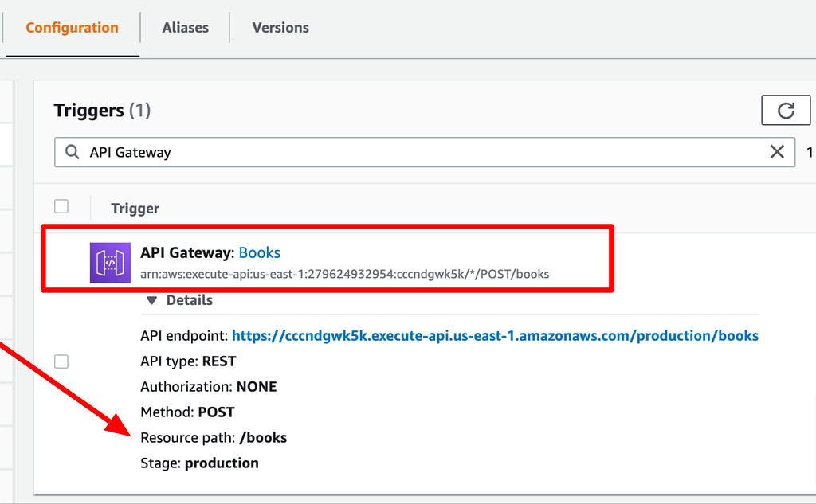Screen dimensions: 816x504
Task: Click the API Gateway search field
Action: click(x=425, y=152)
